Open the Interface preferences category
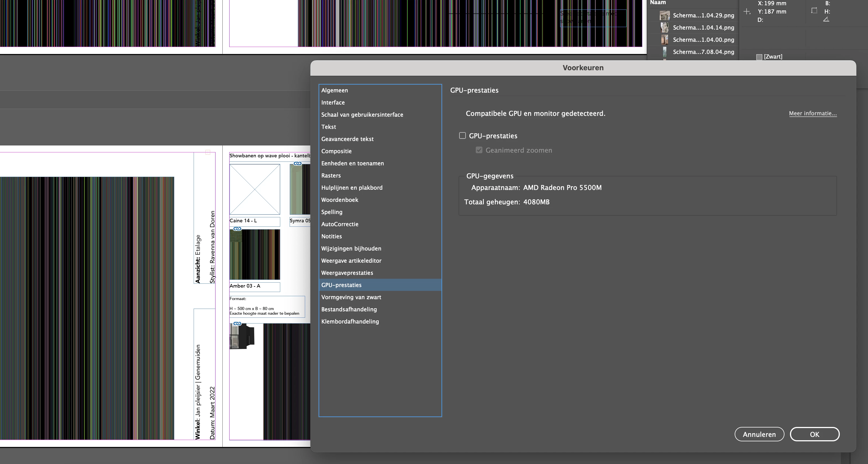The height and width of the screenshot is (464, 868). click(x=333, y=102)
